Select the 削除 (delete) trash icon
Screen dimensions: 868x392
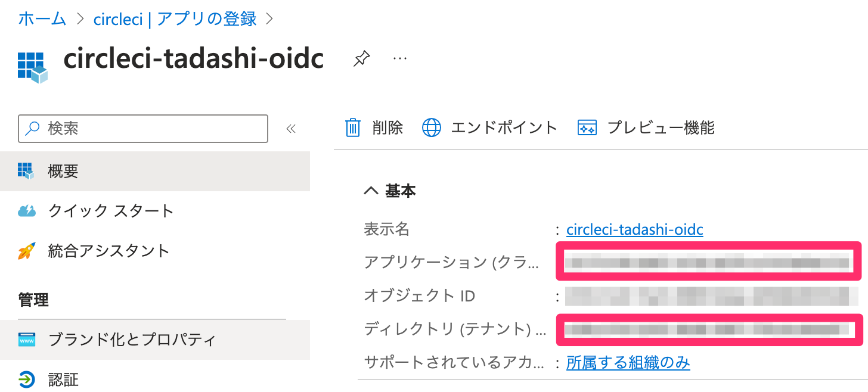point(354,127)
